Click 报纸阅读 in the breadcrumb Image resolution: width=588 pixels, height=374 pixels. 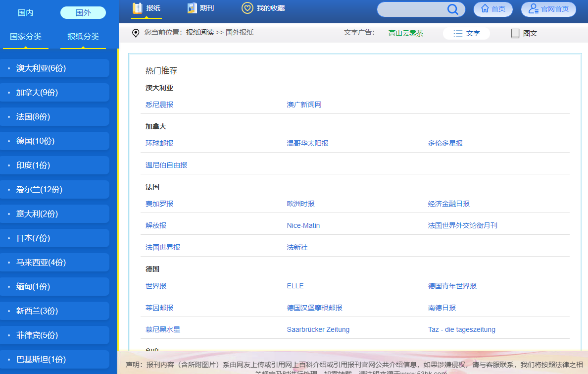pos(199,32)
